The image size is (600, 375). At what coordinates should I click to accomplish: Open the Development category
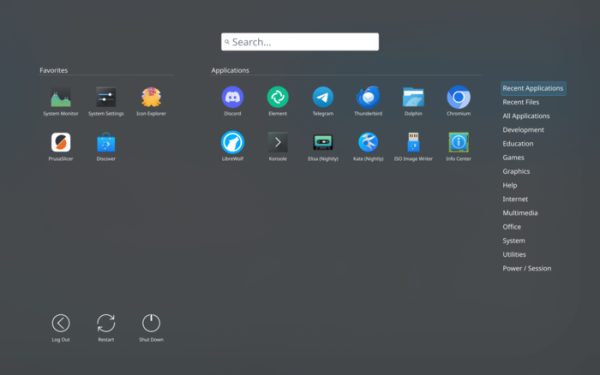click(x=523, y=130)
